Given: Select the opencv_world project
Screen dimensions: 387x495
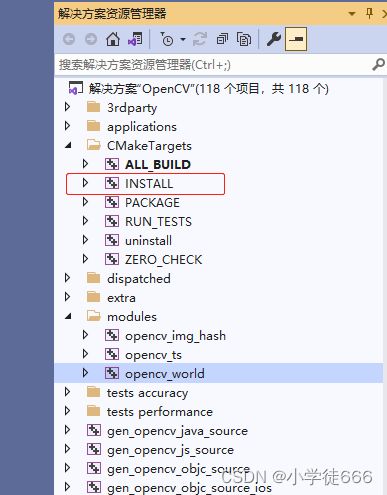Looking at the screenshot, I should [x=165, y=374].
